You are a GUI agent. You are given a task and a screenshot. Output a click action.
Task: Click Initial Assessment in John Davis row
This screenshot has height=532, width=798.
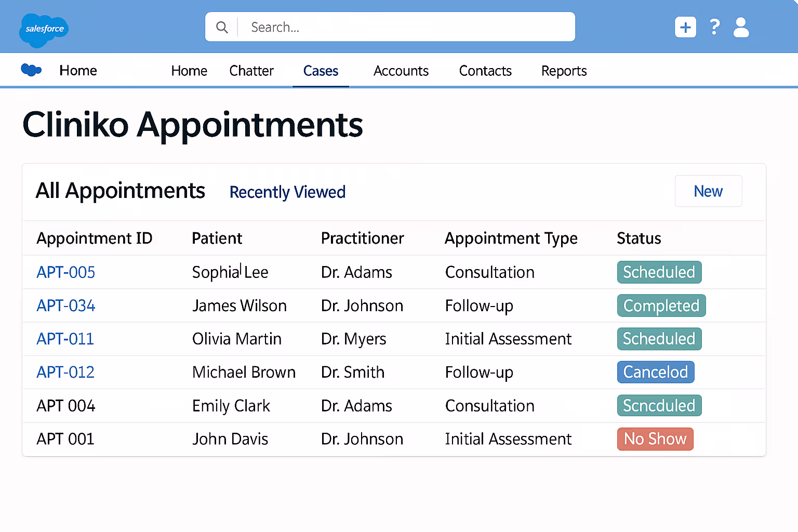(508, 439)
